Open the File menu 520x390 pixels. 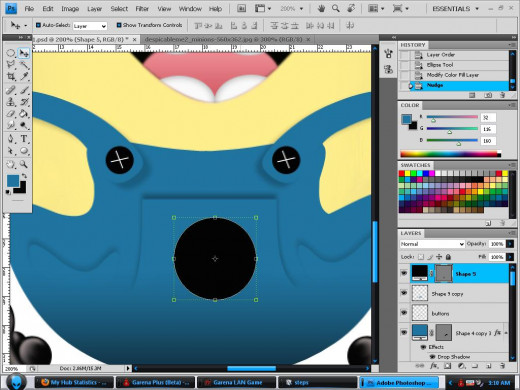coord(29,9)
